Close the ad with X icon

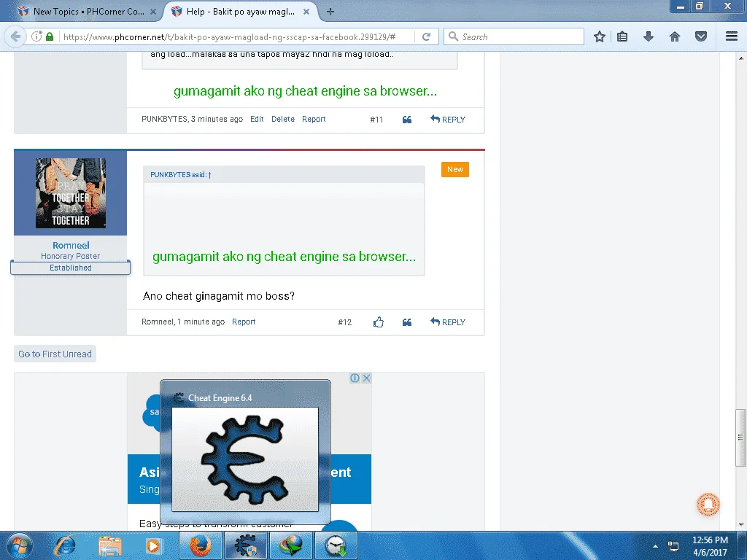coord(366,378)
